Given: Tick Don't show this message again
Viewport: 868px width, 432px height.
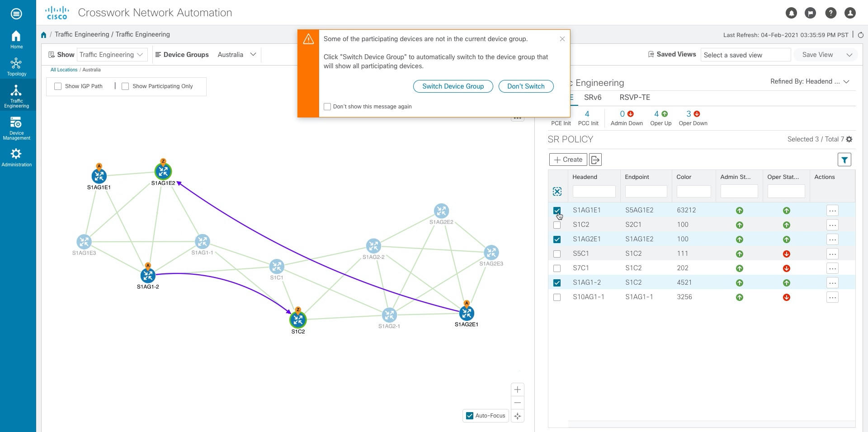Looking at the screenshot, I should click(x=327, y=107).
